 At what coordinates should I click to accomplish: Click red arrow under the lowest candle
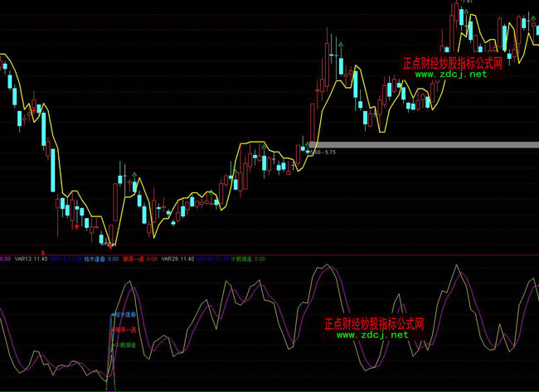click(x=109, y=244)
